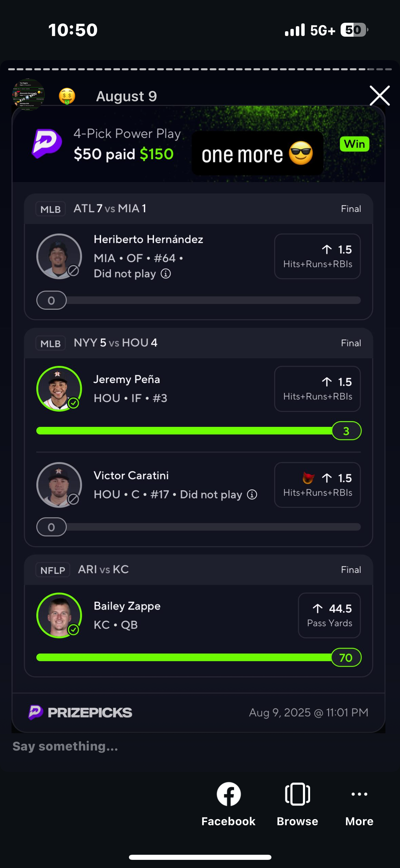Tap Bailey Zappe's player photo

pos(59,615)
